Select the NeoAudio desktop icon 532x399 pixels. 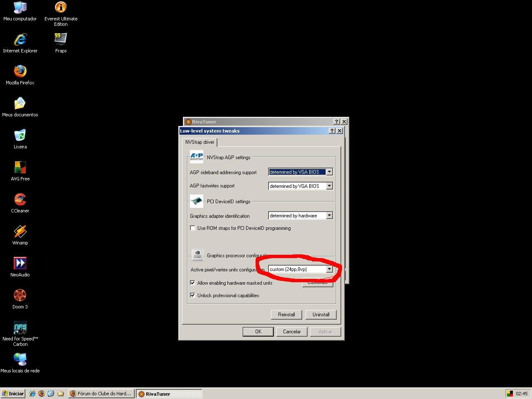(20, 267)
